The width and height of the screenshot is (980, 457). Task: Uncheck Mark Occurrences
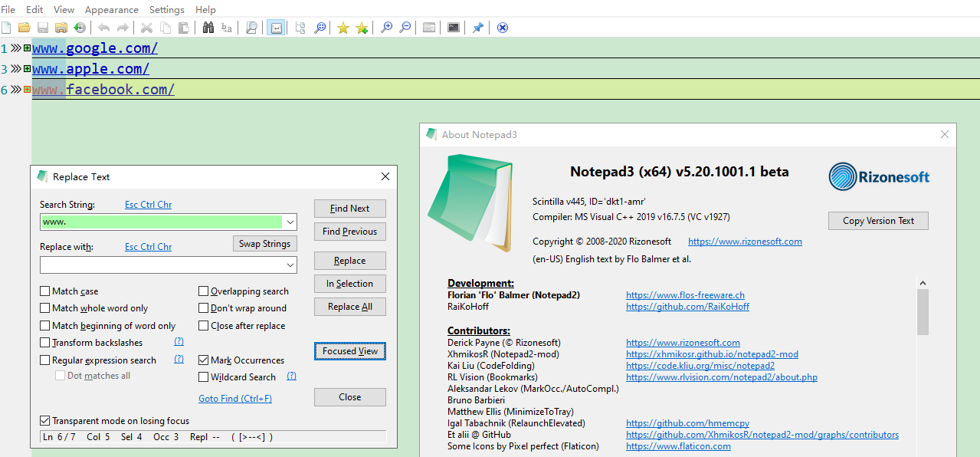coord(204,360)
